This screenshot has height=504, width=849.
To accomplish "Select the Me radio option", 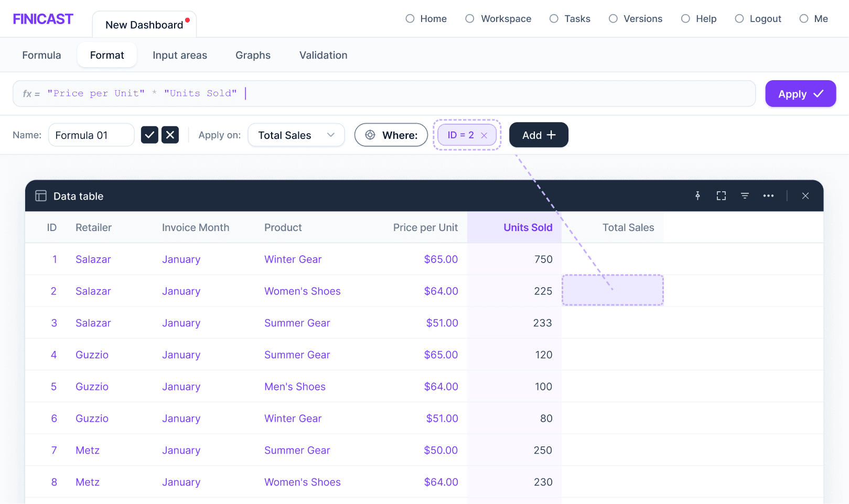I will 804,19.
